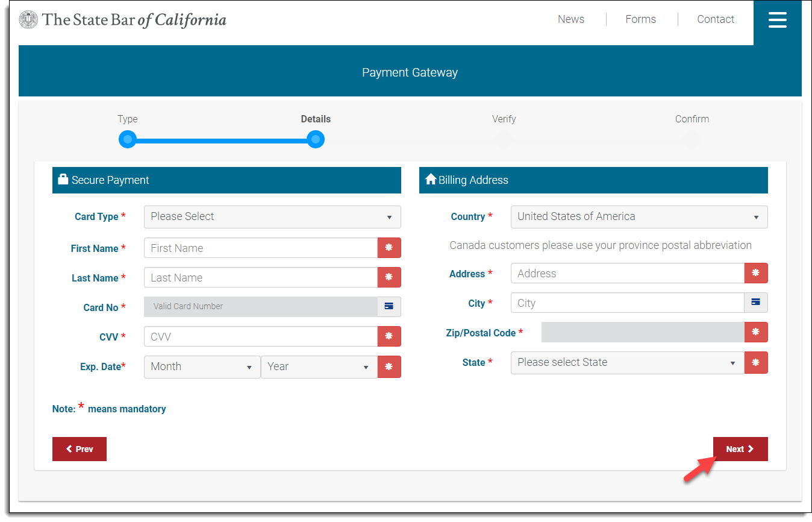Open the Contact navigation link
This screenshot has width=812, height=522.
click(x=715, y=19)
